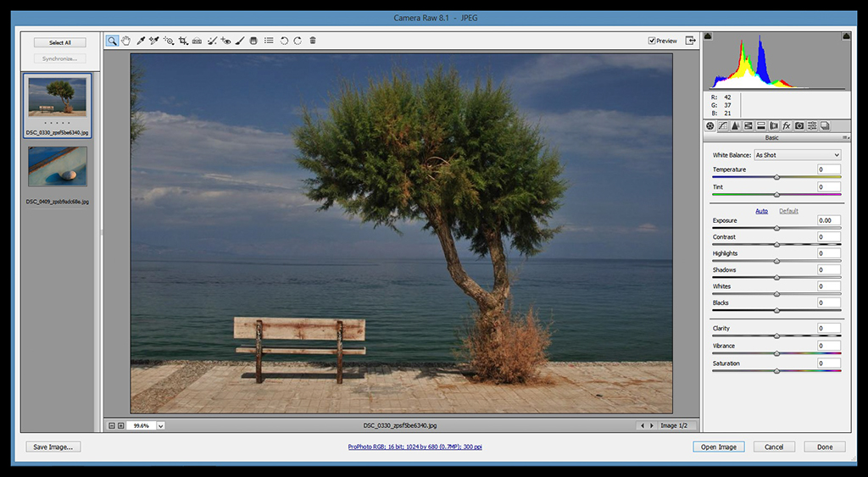This screenshot has height=477, width=868.
Task: Uncheck the Preview checkbox
Action: click(652, 41)
